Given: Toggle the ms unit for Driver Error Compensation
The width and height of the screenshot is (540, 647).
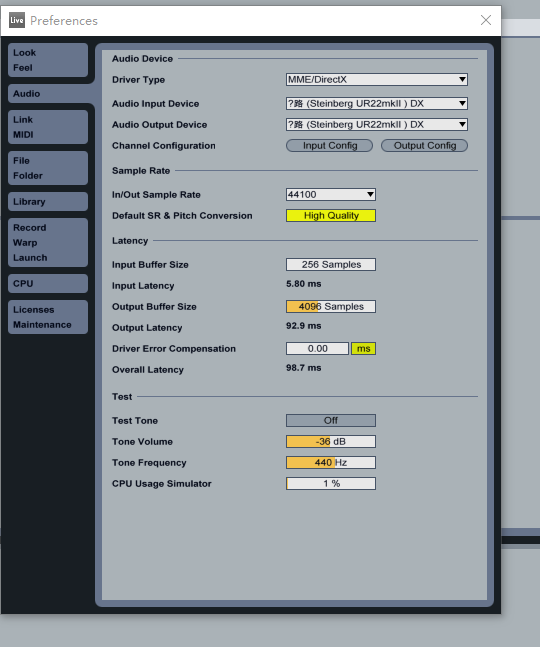Looking at the screenshot, I should (x=363, y=349).
